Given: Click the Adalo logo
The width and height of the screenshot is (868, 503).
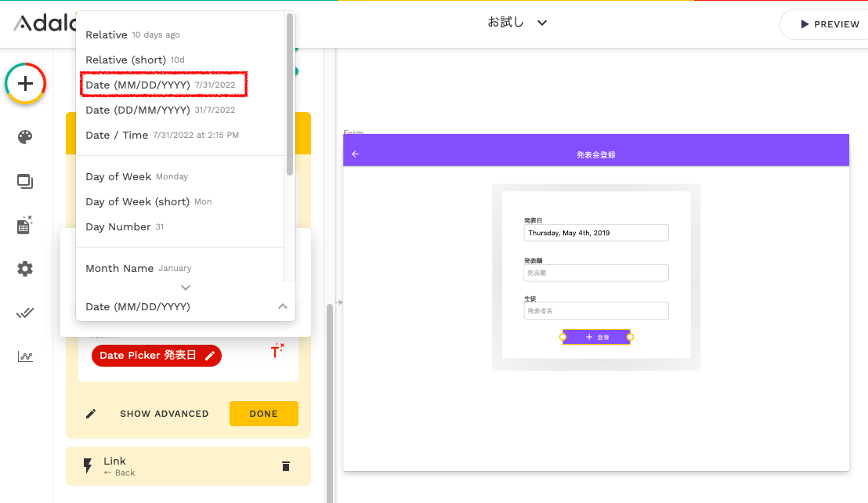Looking at the screenshot, I should coord(45,24).
